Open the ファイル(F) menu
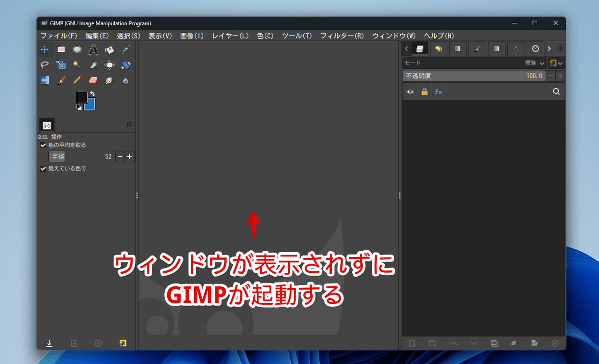 pos(58,36)
